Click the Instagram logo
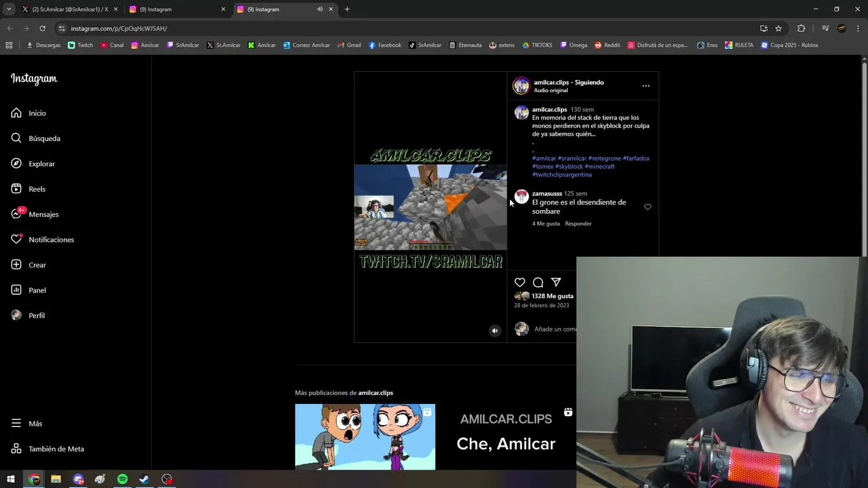 coord(34,79)
